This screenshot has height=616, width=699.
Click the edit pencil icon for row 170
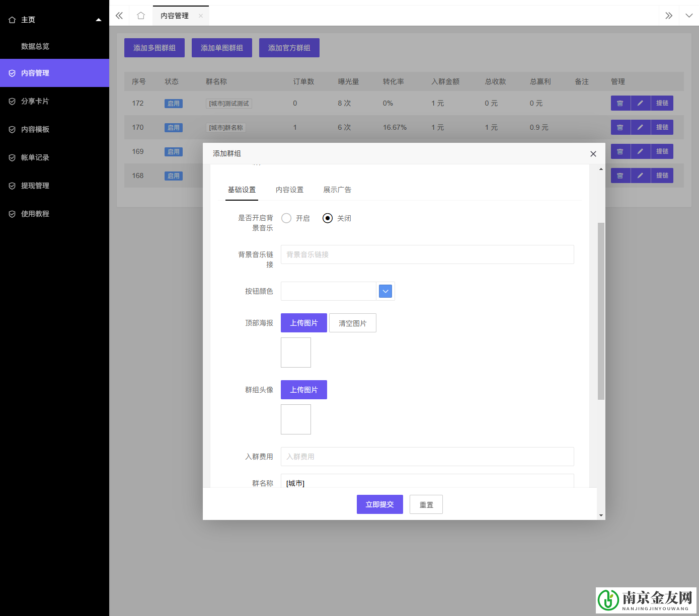click(x=640, y=127)
